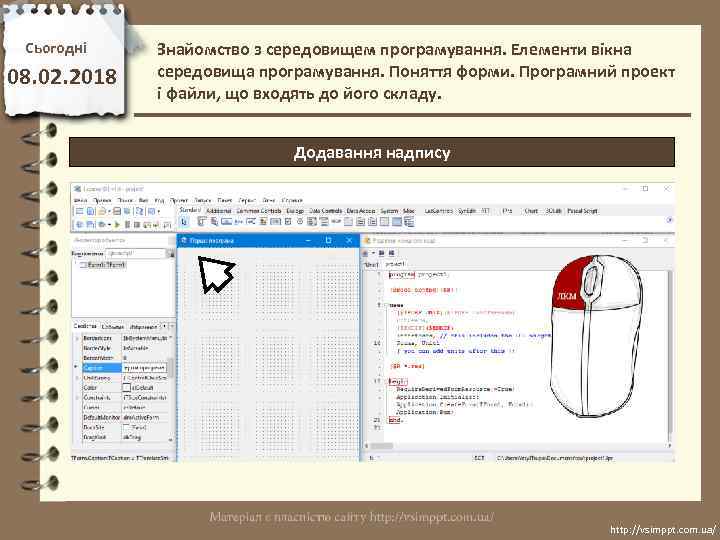Pick the TListBox component icon
This screenshot has height=540, width=720.
coord(312,221)
